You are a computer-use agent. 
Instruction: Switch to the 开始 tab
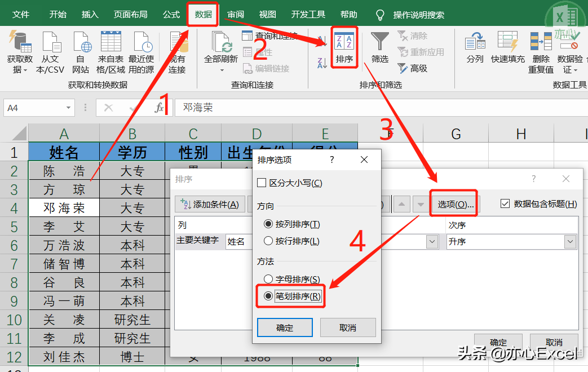click(x=58, y=15)
